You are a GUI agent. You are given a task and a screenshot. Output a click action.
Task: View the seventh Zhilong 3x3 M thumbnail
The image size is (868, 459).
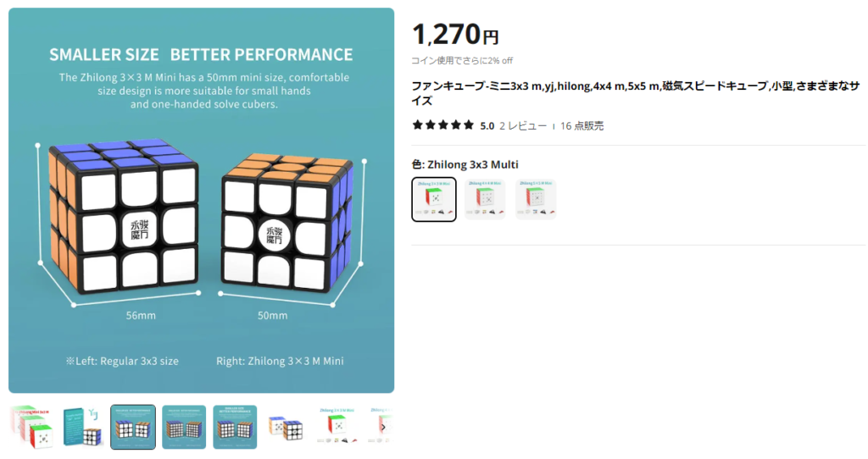coord(337,427)
